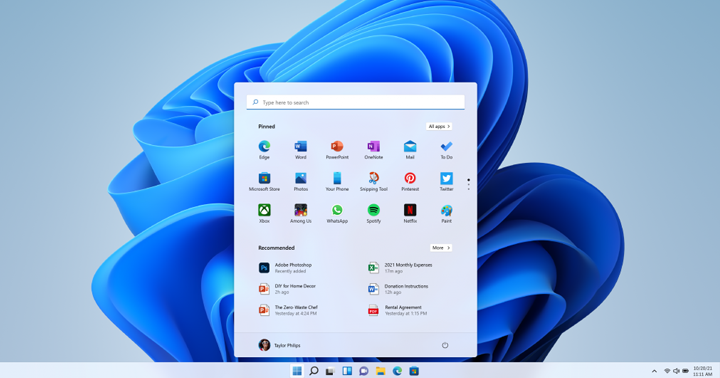Show hidden icons tray chevron
The image size is (720, 378).
[x=654, y=371]
